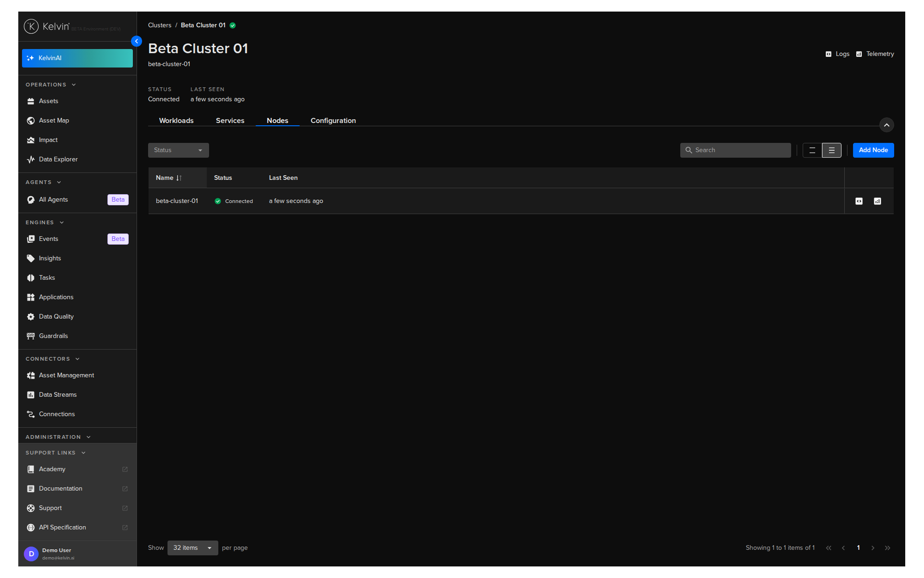Switch to the Workloads tab
Image resolution: width=924 pixels, height=578 pixels.
176,120
